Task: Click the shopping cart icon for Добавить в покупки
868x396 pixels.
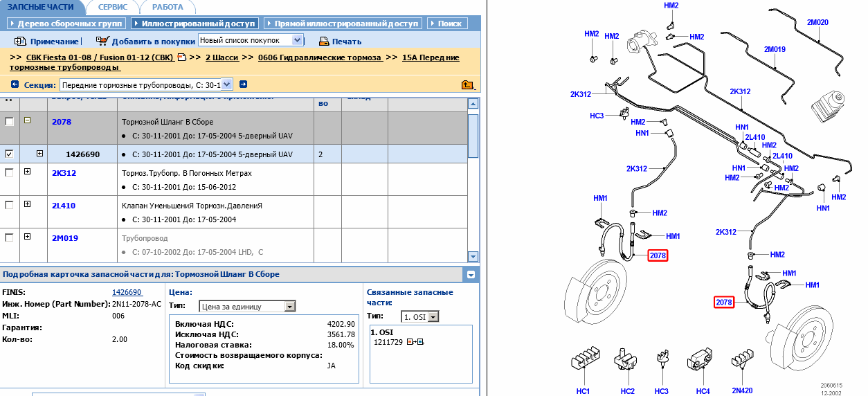Action: pyautogui.click(x=102, y=41)
